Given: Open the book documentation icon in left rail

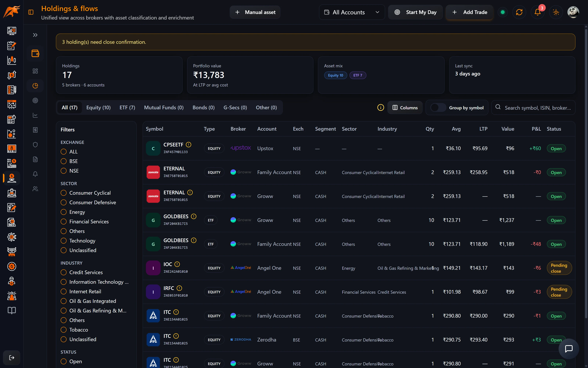Looking at the screenshot, I should click(12, 310).
